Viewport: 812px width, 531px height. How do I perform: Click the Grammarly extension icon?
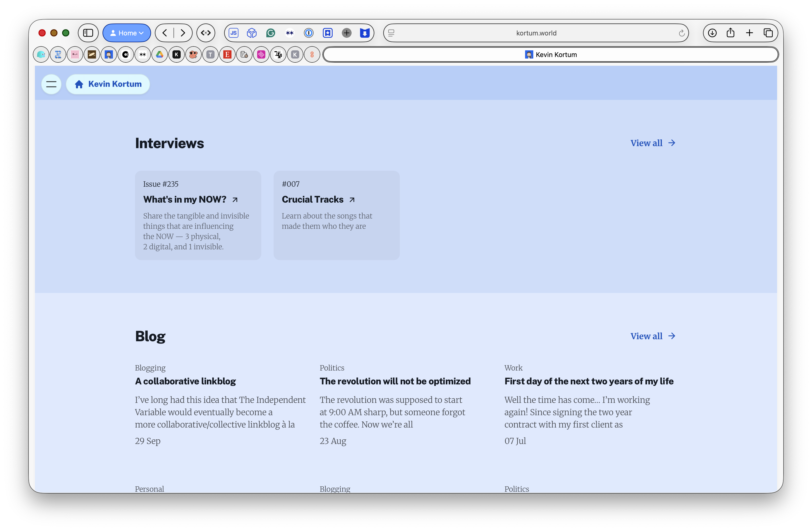(270, 33)
